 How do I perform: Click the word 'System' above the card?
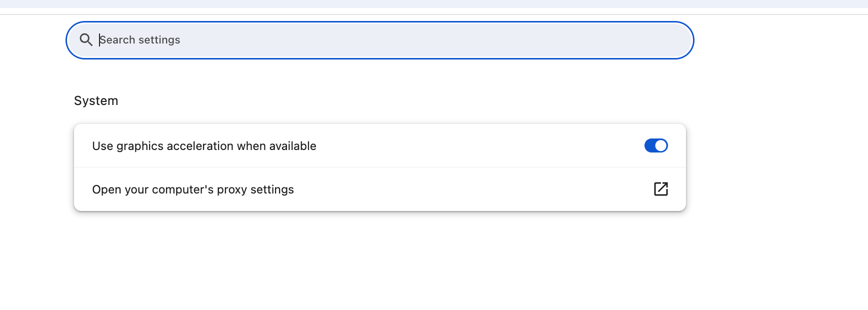click(96, 100)
